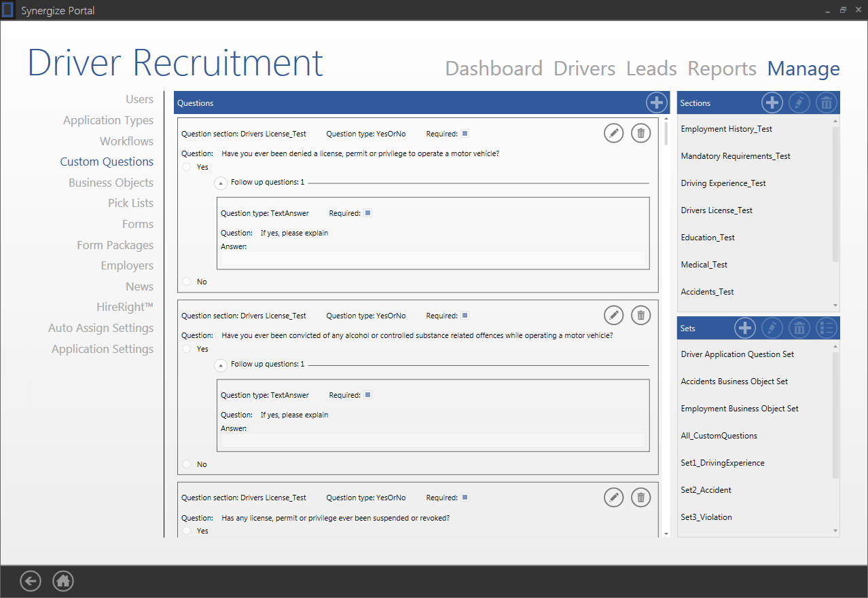This screenshot has width=868, height=598.
Task: Open the Dashboard tab
Action: click(x=494, y=69)
